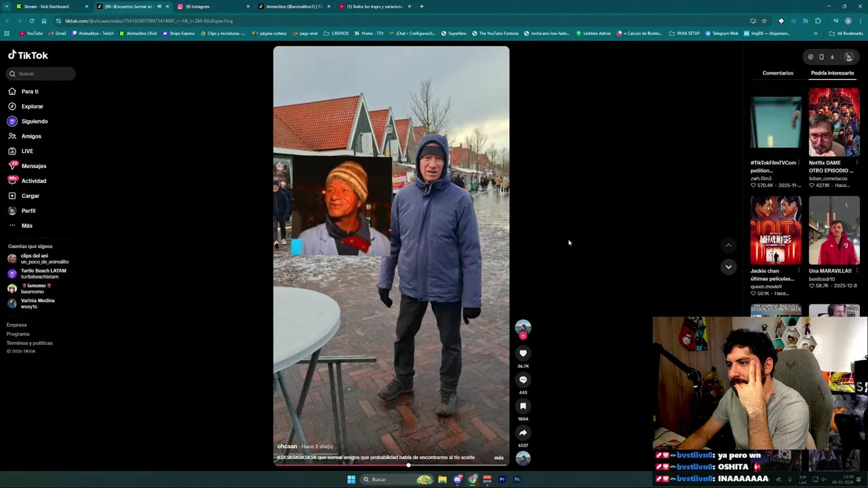Expand the Empresa footer section
Viewport: 868px width, 488px height.
tap(17, 325)
